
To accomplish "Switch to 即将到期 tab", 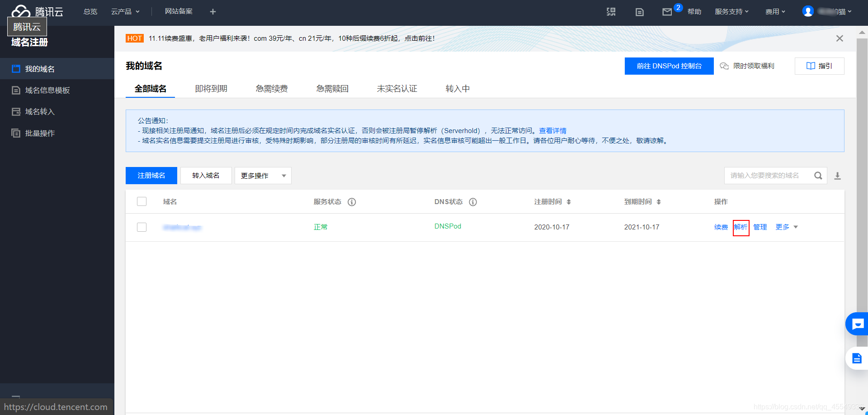I will 211,89.
